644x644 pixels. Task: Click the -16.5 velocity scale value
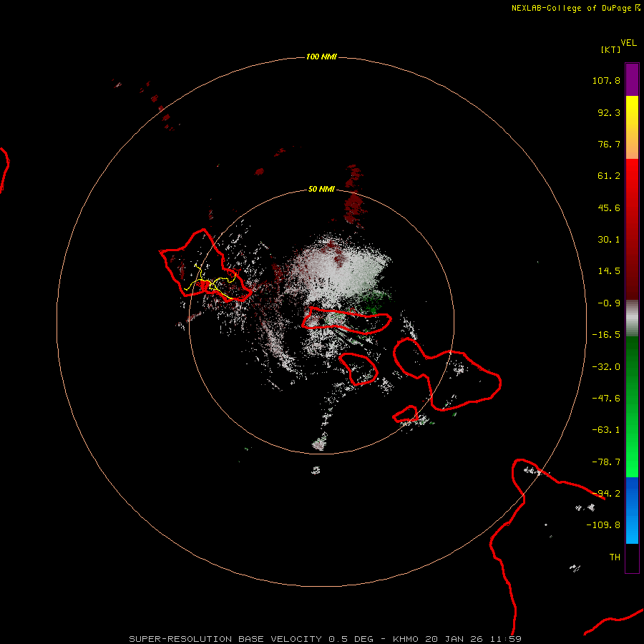(x=606, y=335)
